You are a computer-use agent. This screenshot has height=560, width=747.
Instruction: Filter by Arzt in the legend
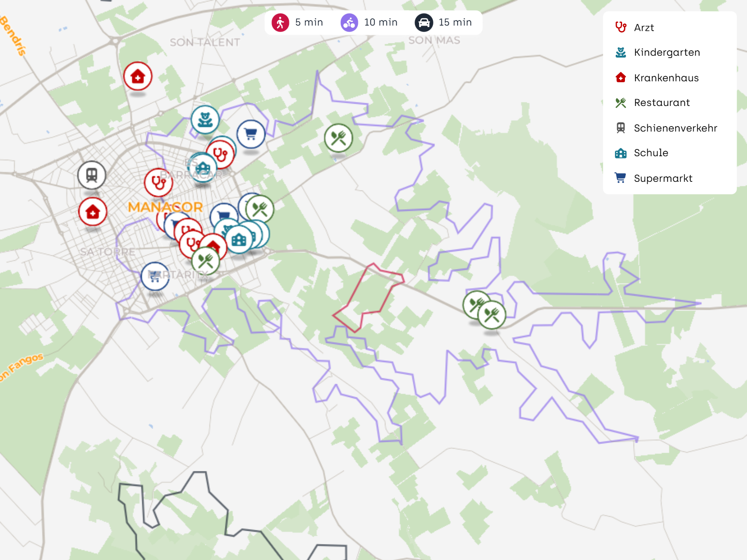click(x=644, y=28)
